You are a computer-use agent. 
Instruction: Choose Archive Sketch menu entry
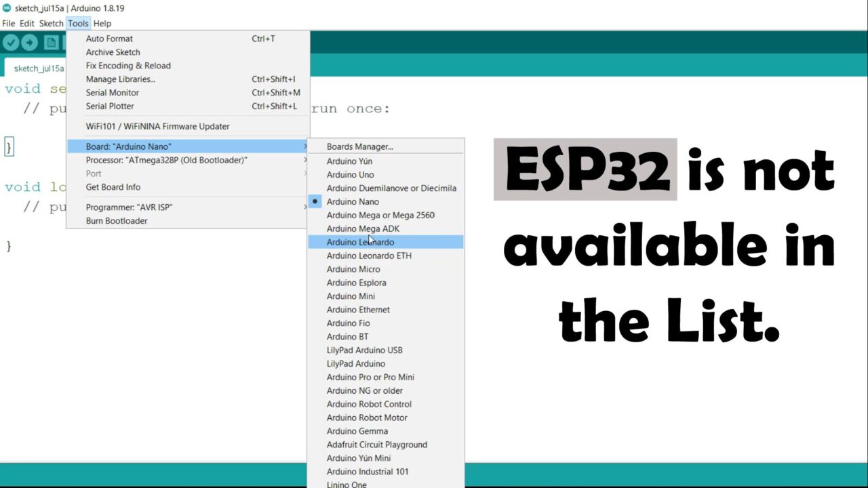188,52
